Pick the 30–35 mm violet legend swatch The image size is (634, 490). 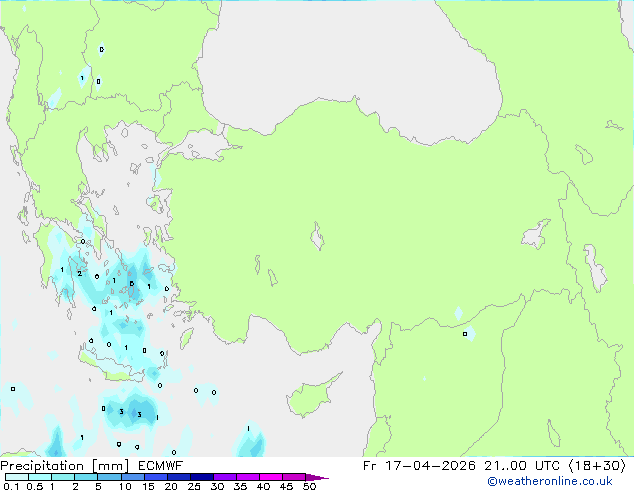(225, 477)
